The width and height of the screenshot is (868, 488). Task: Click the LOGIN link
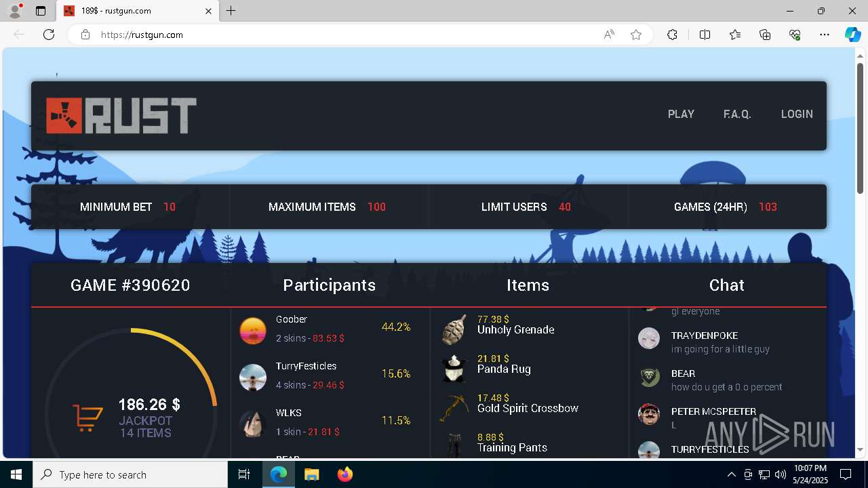[x=797, y=114]
